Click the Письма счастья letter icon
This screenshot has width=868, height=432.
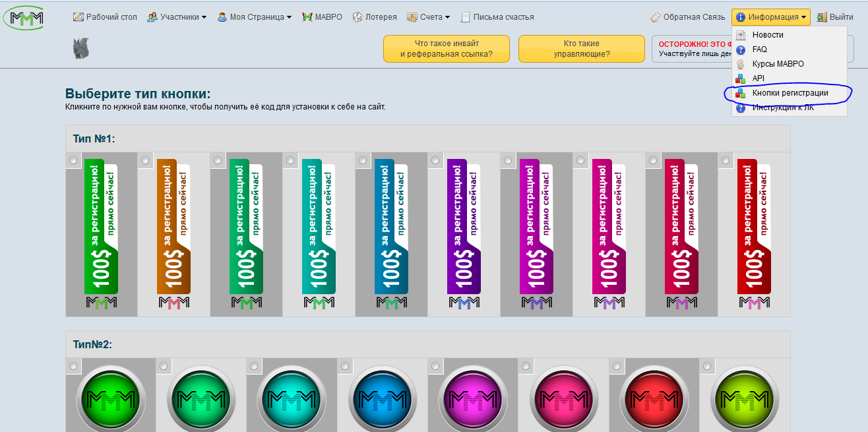click(x=466, y=17)
